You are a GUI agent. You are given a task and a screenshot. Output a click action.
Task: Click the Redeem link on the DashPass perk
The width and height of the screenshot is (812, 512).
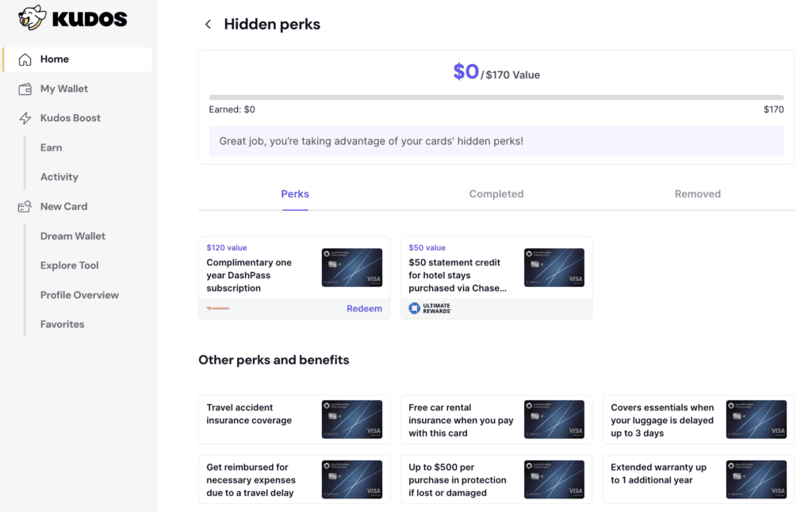click(x=364, y=308)
